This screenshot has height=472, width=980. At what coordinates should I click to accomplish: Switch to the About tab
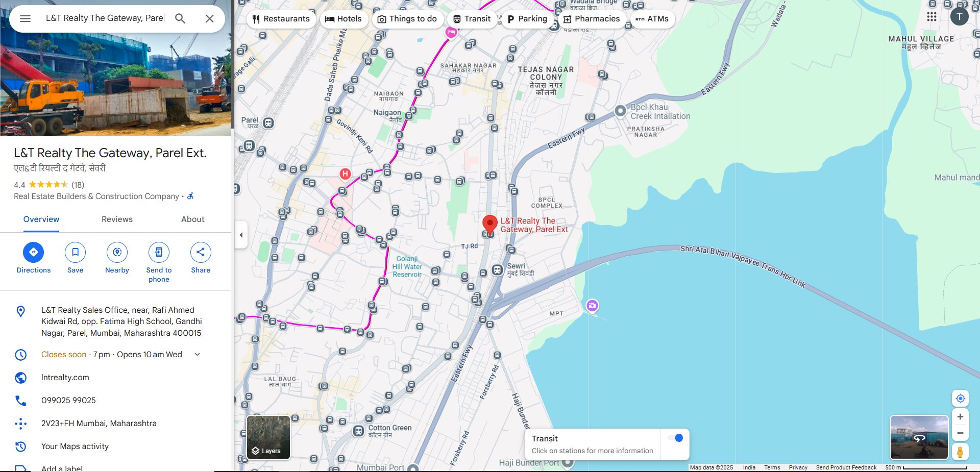click(192, 219)
